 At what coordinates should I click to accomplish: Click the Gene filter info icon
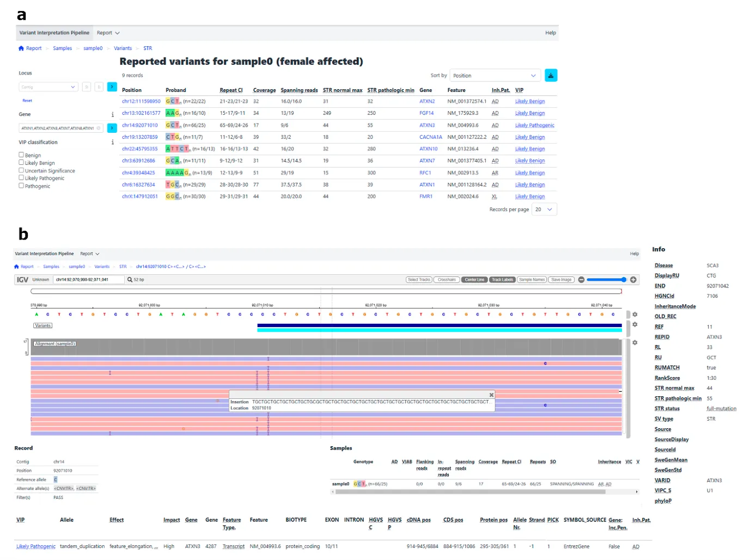click(x=113, y=115)
